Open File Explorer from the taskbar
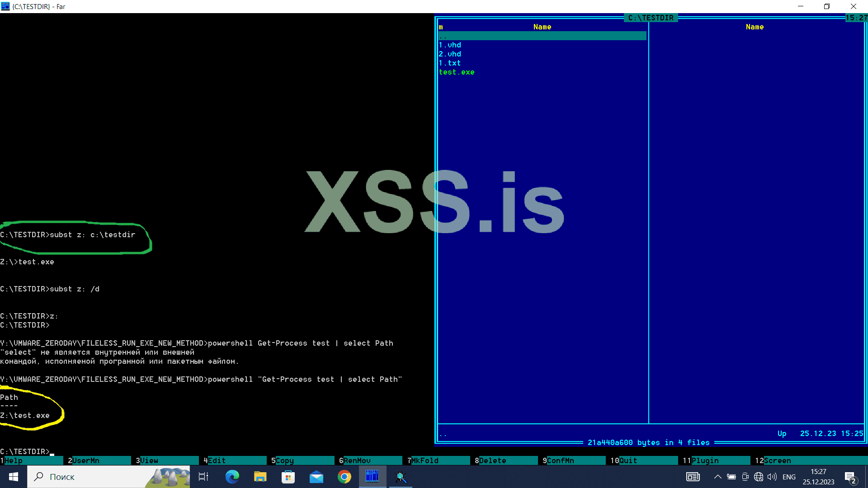The image size is (868, 488). tap(260, 477)
